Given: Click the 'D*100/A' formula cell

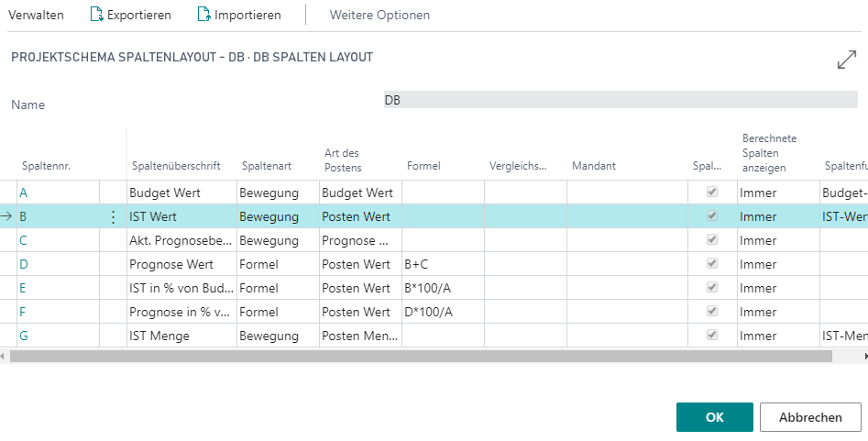Looking at the screenshot, I should [443, 312].
